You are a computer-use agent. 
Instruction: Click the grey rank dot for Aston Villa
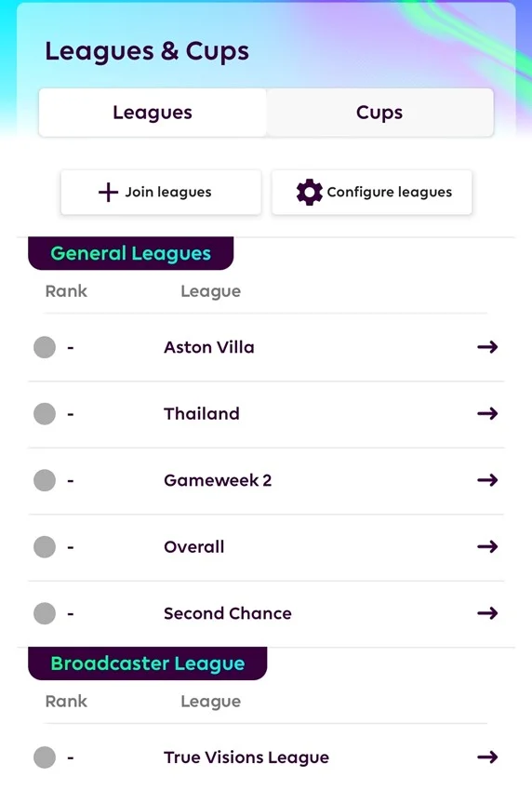[x=45, y=347]
